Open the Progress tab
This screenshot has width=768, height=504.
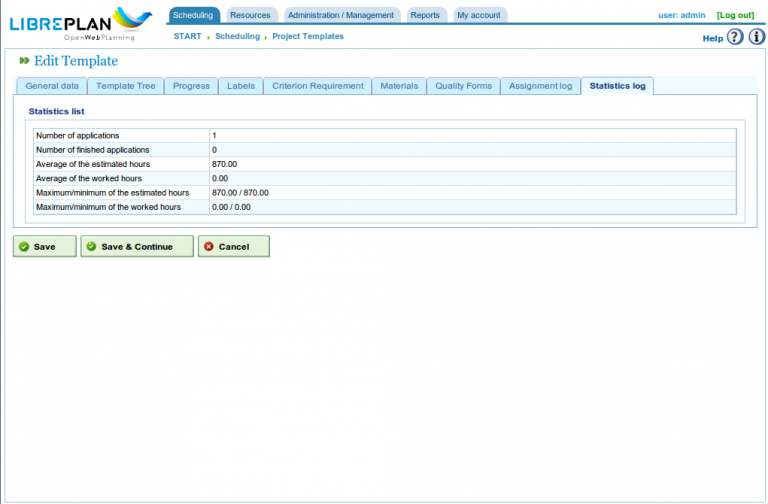pos(191,86)
